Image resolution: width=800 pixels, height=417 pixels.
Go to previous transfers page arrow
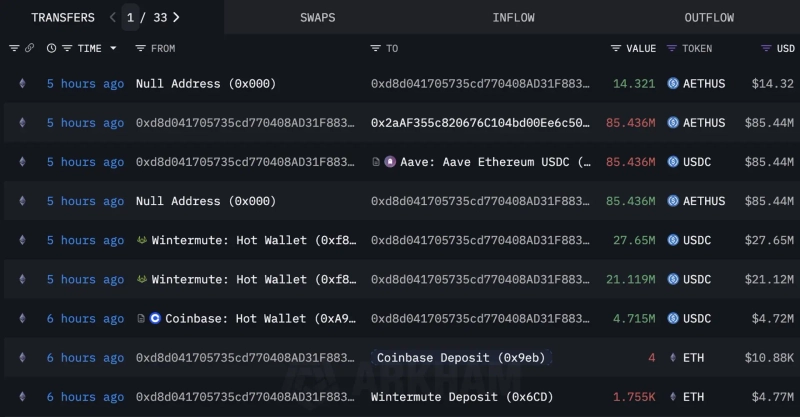pos(113,17)
